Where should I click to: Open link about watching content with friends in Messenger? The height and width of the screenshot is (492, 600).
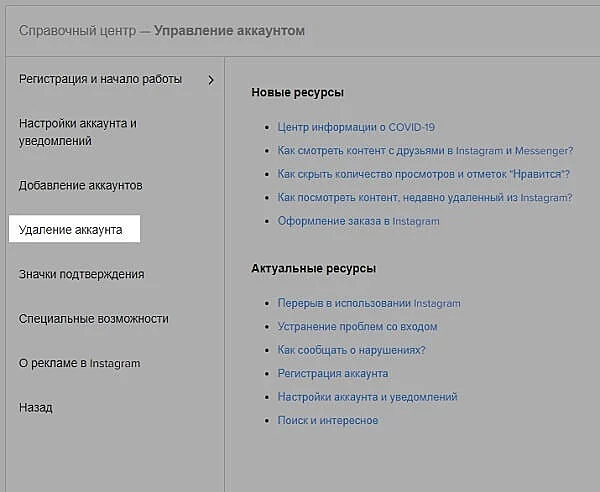point(425,151)
